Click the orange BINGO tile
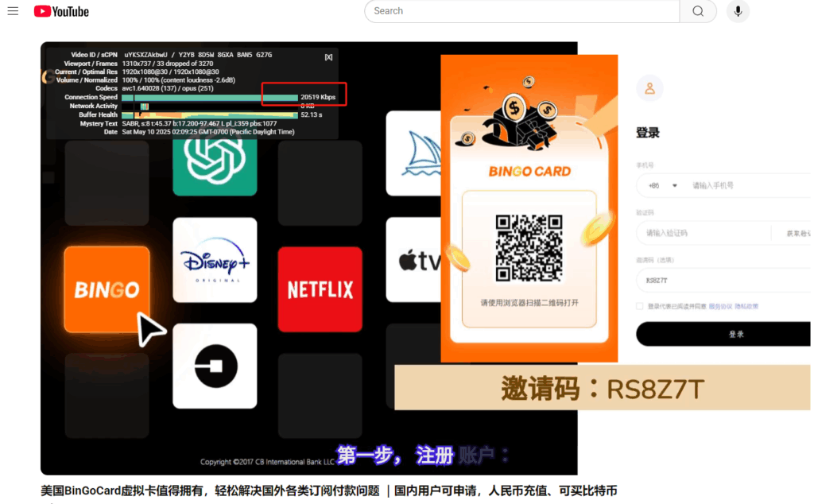The height and width of the screenshot is (504, 814). click(x=107, y=289)
